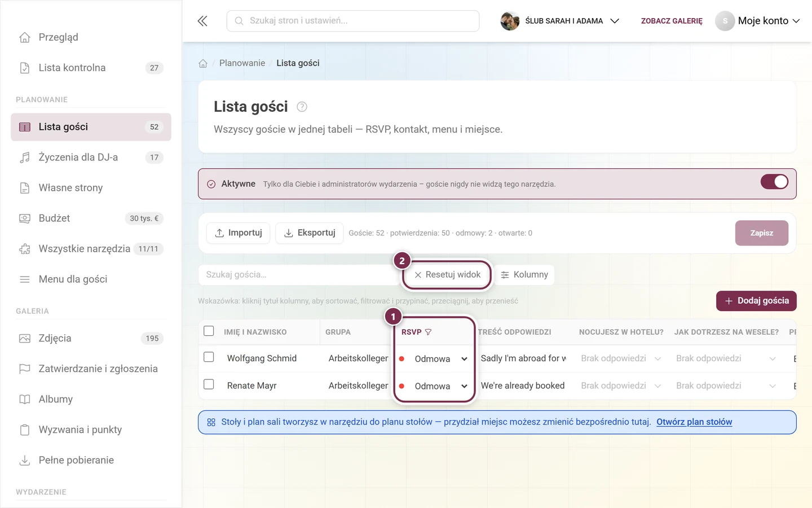The height and width of the screenshot is (508, 812).
Task: Toggle the Aktywne switch off
Action: (774, 182)
